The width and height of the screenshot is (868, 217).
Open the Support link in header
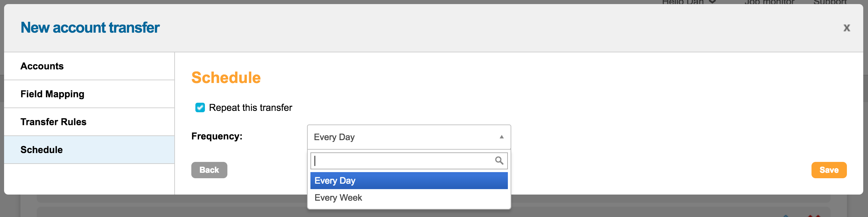pyautogui.click(x=830, y=2)
